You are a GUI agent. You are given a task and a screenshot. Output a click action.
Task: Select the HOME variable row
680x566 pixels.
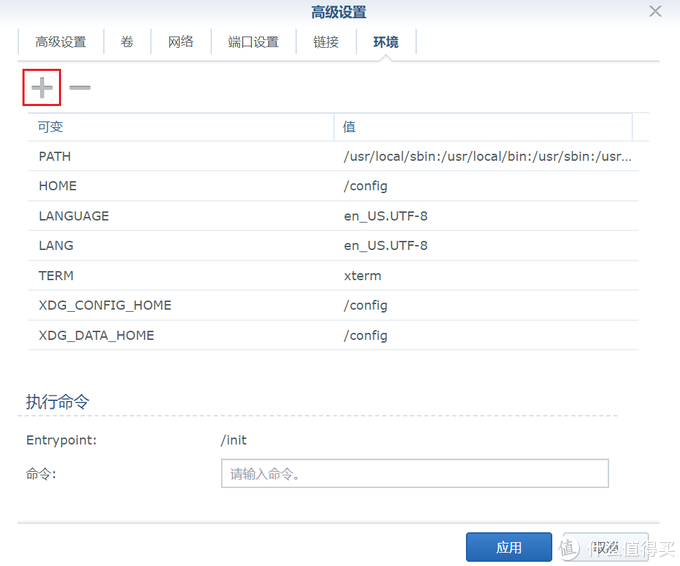[180, 186]
